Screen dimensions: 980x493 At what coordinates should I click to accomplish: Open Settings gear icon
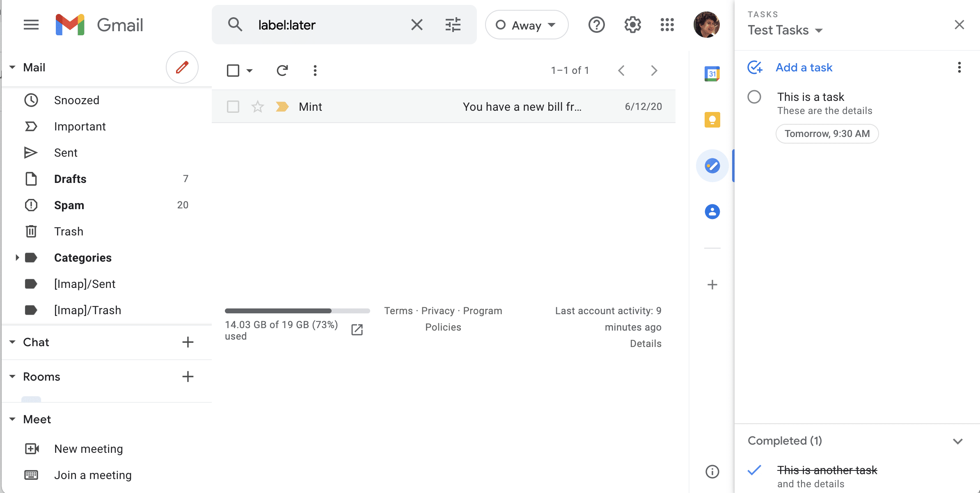(x=632, y=25)
